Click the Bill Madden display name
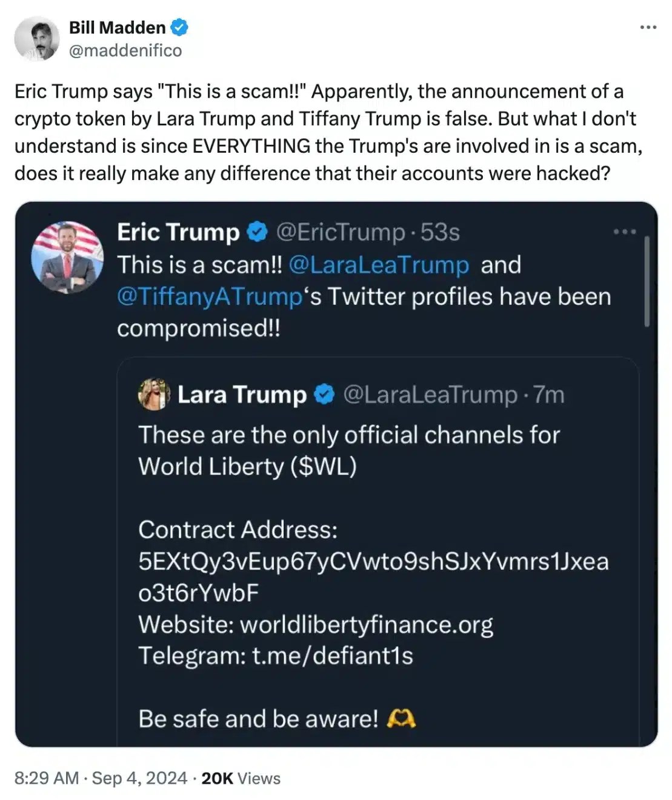672x800 pixels. 117,27
